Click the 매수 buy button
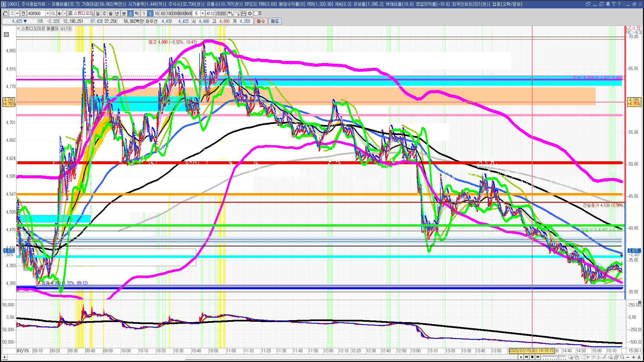The height and width of the screenshot is (362, 644). tap(261, 21)
